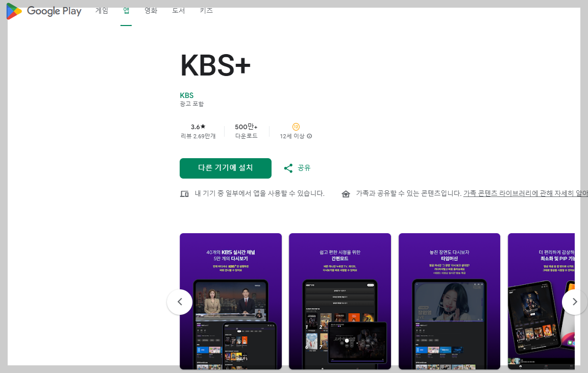The height and width of the screenshot is (373, 588).
Task: Click the 12세 이상 label
Action: (x=292, y=136)
